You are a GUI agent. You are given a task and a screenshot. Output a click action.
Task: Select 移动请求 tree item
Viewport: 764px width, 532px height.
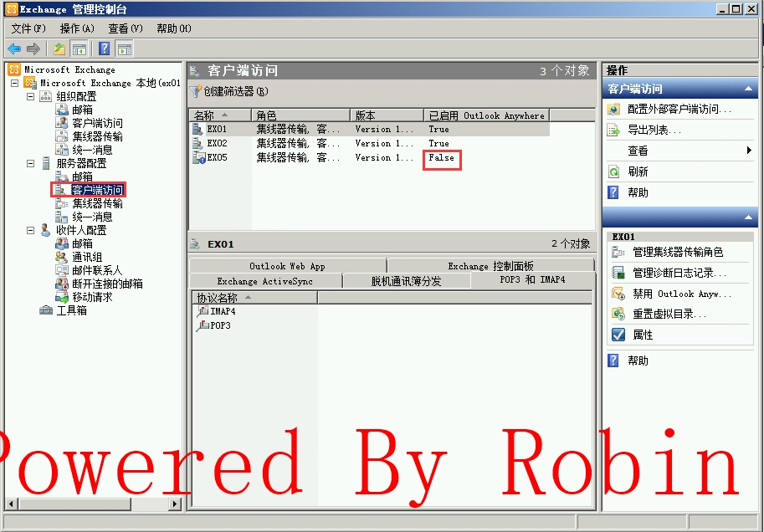coord(92,297)
